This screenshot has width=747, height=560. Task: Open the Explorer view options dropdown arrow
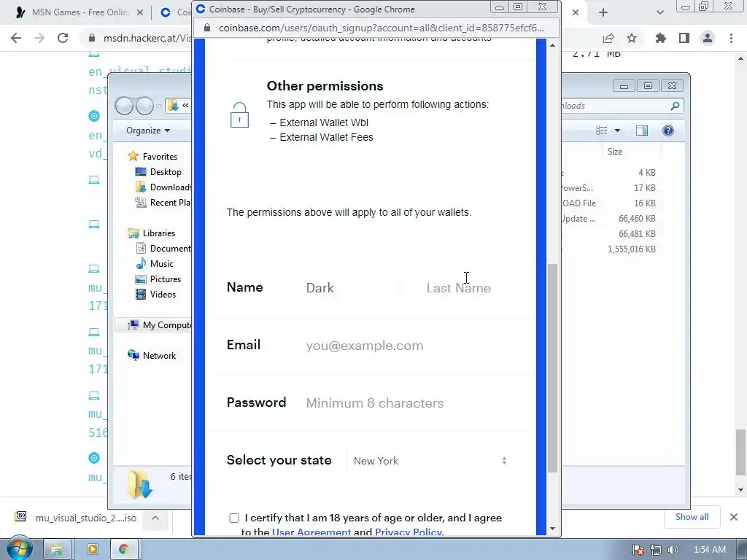coord(617,131)
